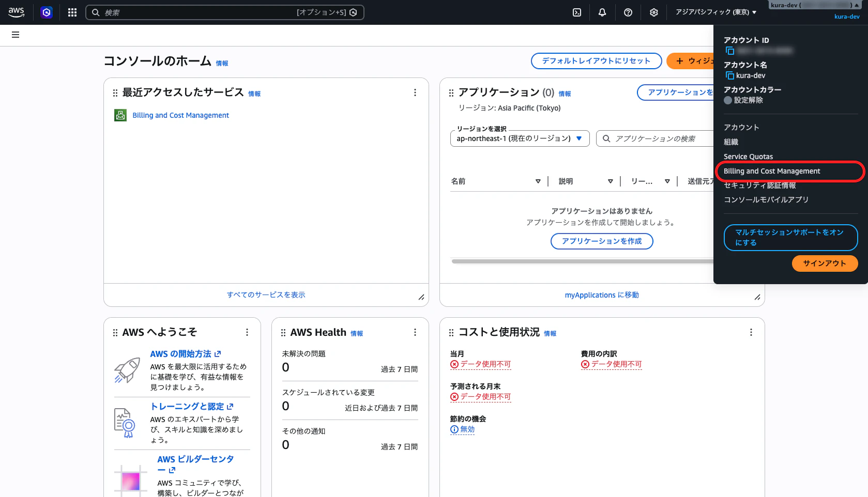Click the アプリケーションを作成 button in the empty state
The image size is (868, 497).
[x=602, y=241]
